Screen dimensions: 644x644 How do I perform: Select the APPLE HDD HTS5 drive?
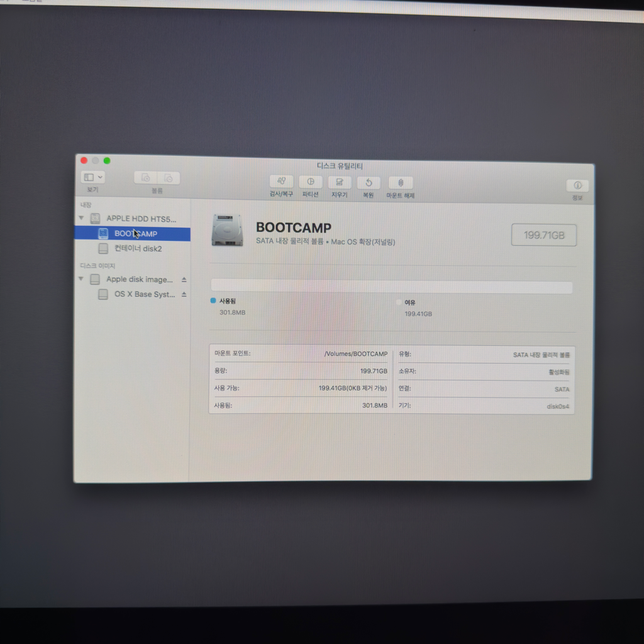click(140, 218)
